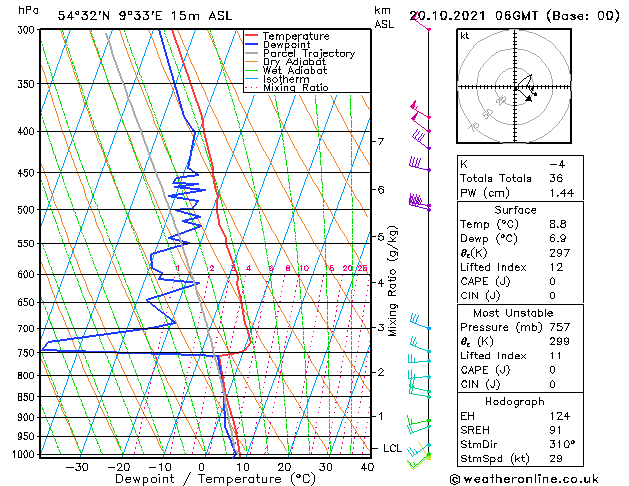Click the 'Hodograph' section heading
The width and height of the screenshot is (629, 486).
[x=515, y=402]
